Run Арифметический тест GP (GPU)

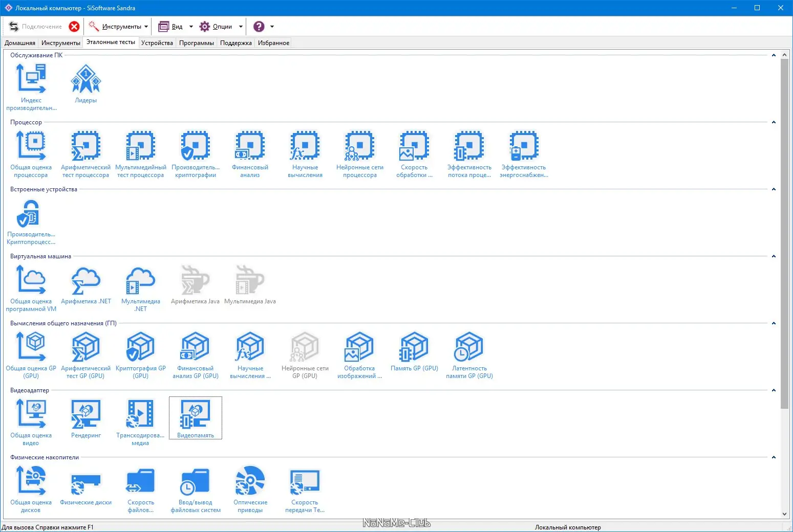tap(86, 355)
